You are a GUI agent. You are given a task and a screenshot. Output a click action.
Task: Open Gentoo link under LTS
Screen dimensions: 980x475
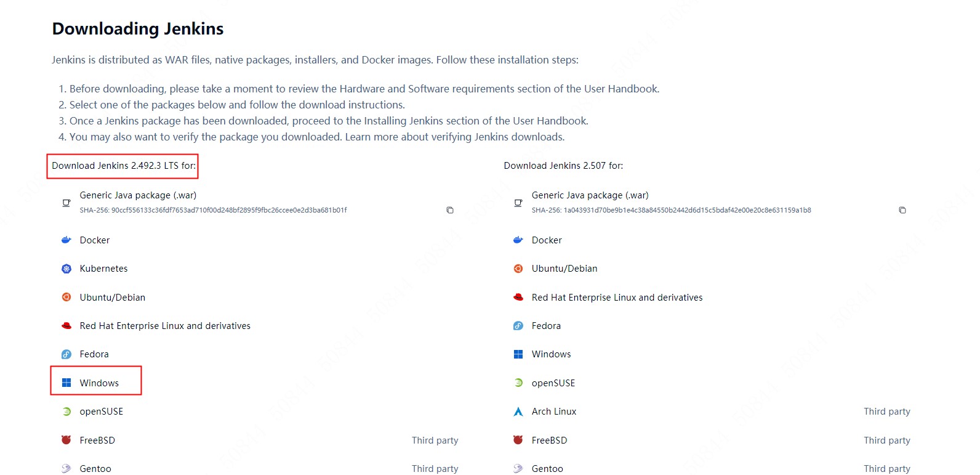(x=95, y=469)
